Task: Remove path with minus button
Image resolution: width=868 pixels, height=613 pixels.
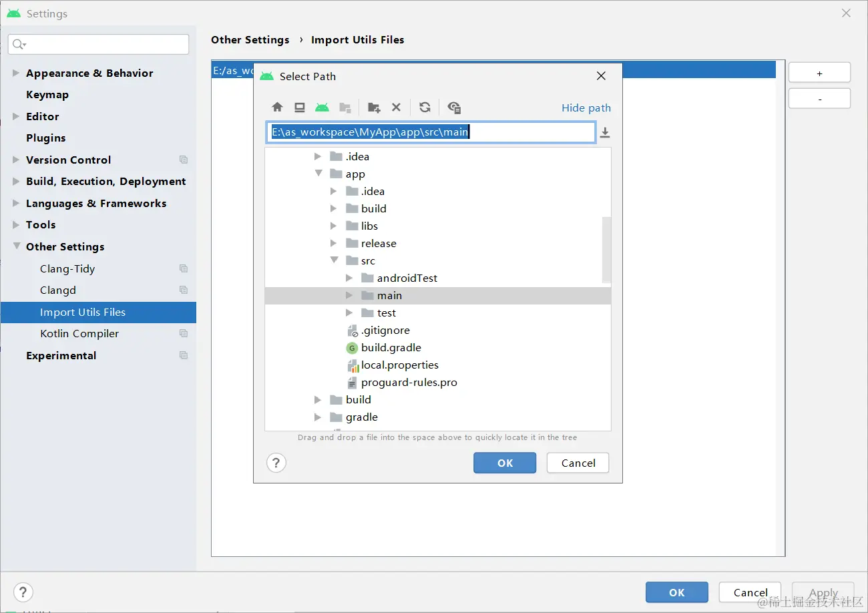Action: [819, 99]
